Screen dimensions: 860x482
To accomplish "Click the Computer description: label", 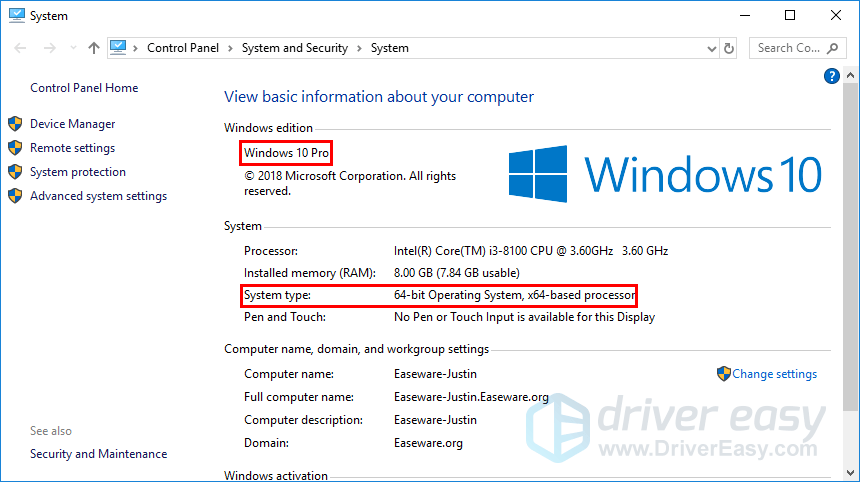I will [303, 420].
